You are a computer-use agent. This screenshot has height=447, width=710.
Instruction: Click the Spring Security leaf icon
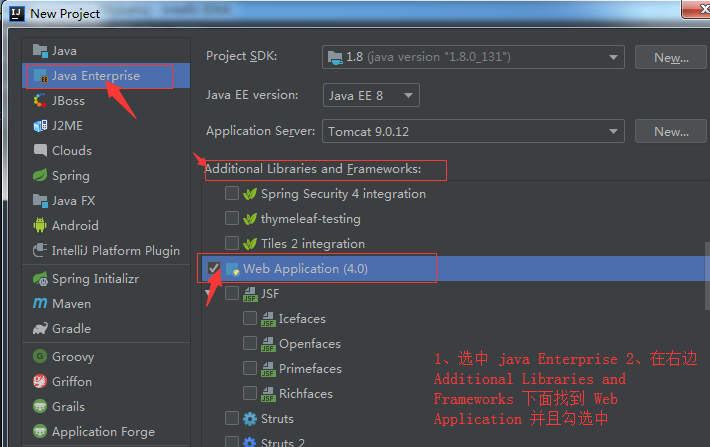[250, 194]
